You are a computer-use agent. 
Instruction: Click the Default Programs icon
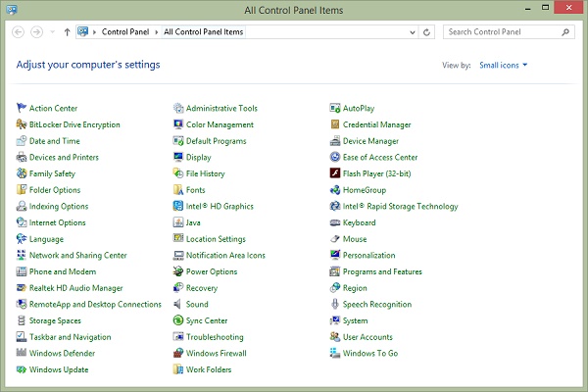[x=178, y=141]
